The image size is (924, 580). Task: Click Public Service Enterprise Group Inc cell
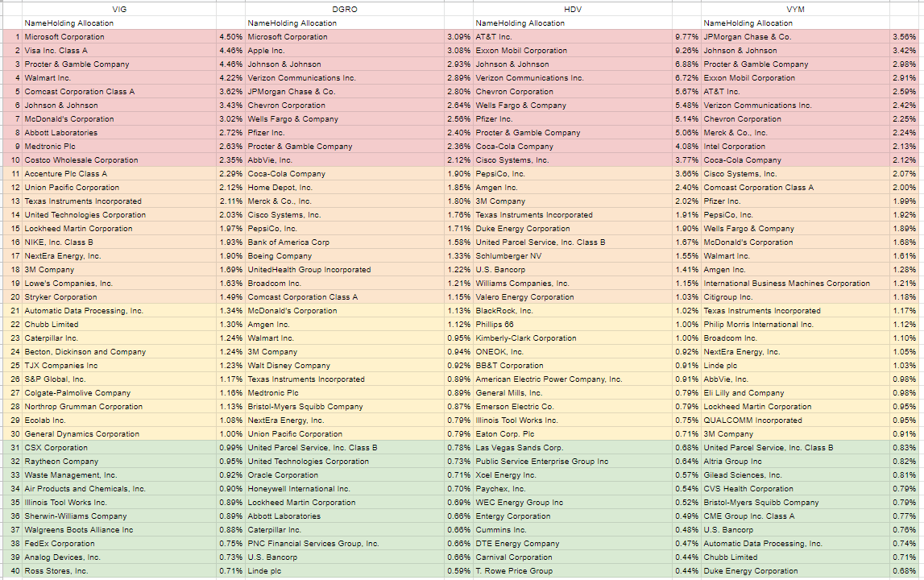tap(572, 461)
